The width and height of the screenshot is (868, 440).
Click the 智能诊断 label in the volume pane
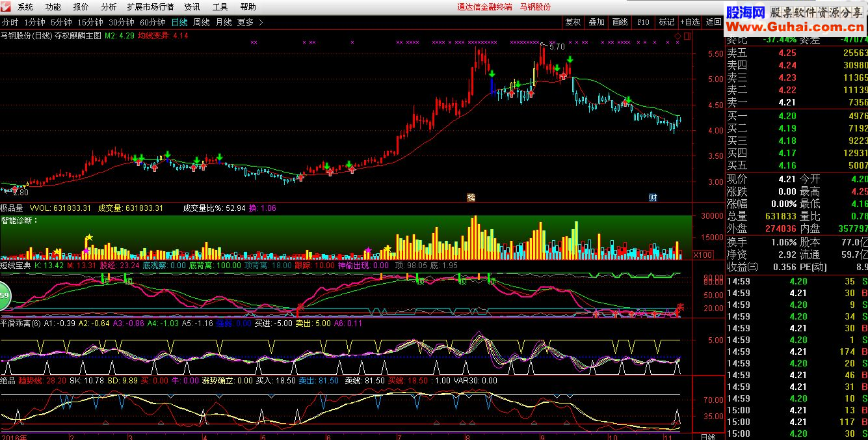tap(18, 221)
